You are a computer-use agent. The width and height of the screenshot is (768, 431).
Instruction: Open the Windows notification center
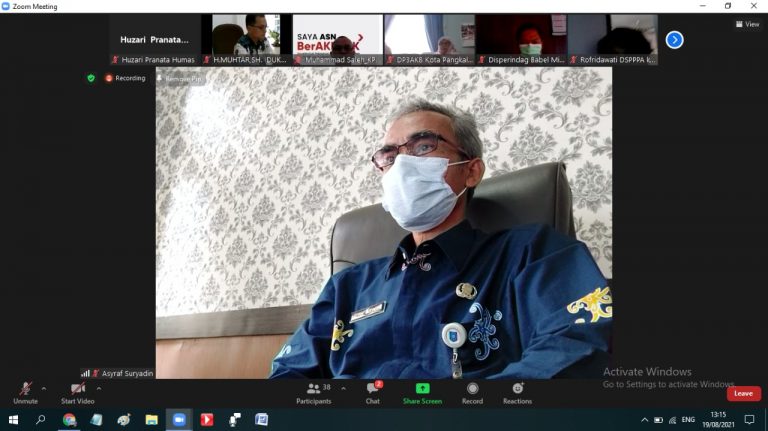[x=749, y=420]
